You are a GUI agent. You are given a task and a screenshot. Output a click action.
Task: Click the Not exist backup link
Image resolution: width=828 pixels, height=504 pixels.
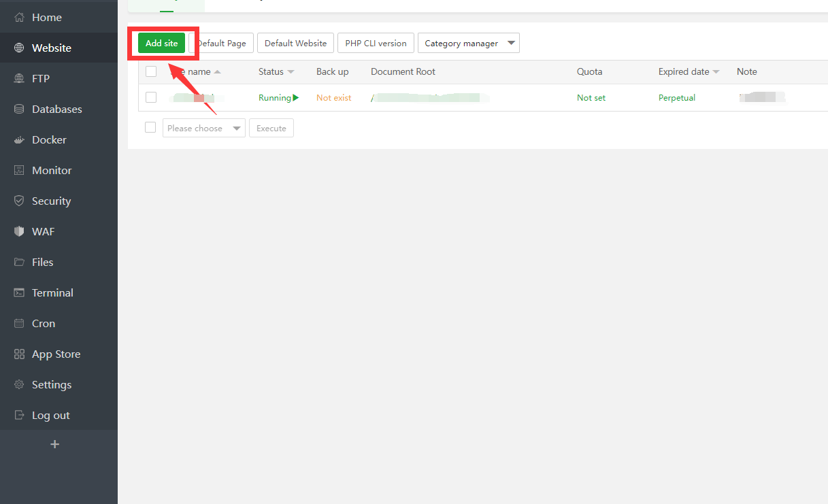[x=333, y=98]
